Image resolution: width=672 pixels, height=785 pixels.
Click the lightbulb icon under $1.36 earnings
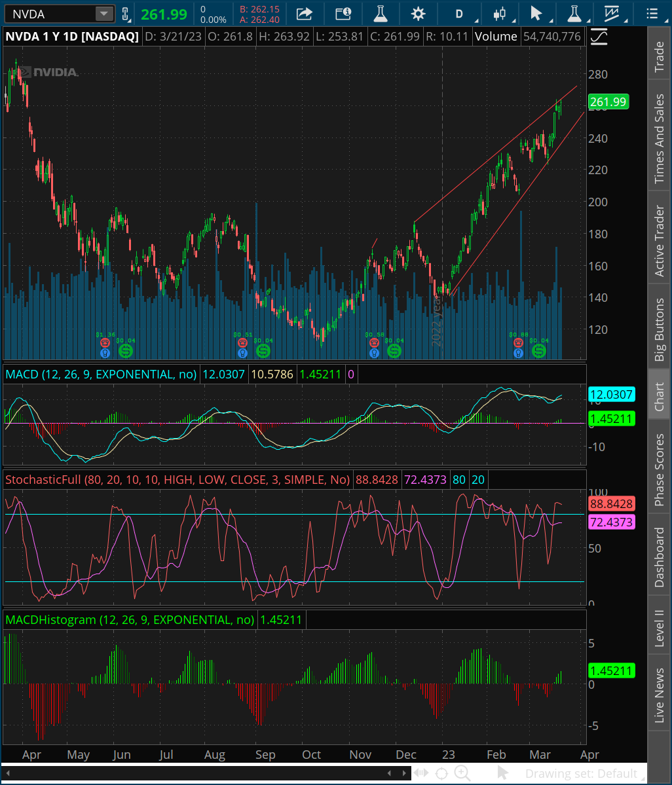tap(105, 353)
